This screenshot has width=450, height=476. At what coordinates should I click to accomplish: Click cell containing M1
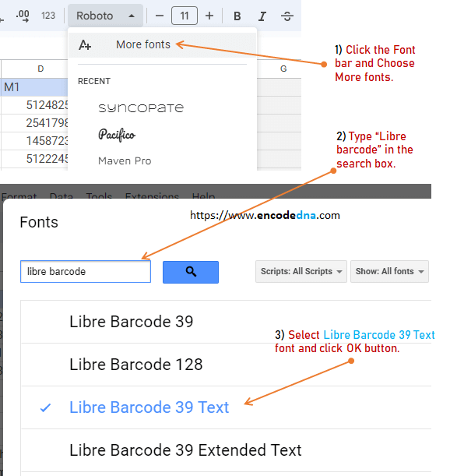coord(34,87)
